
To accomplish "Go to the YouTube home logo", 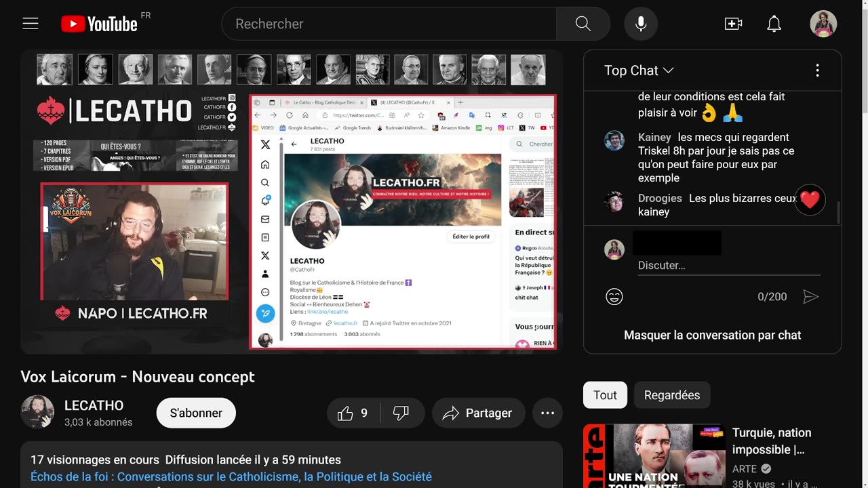I will pos(99,24).
